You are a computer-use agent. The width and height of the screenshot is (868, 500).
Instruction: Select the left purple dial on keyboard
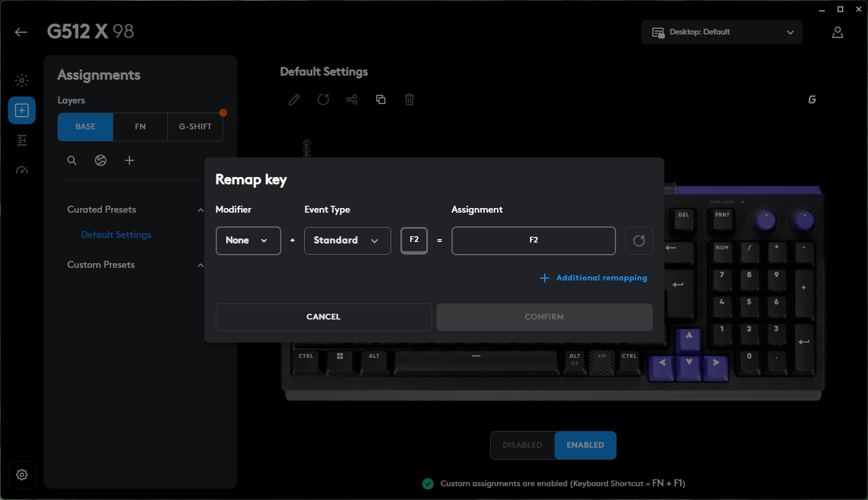click(765, 220)
